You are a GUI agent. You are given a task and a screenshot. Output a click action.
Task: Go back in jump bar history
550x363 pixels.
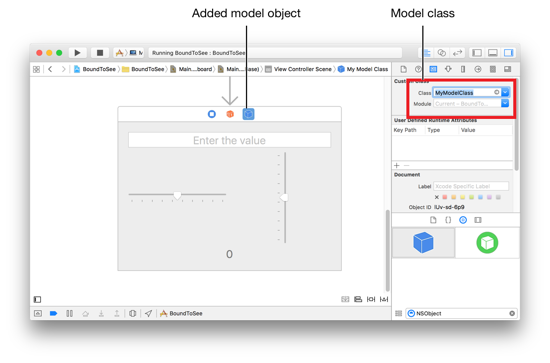[x=50, y=69]
